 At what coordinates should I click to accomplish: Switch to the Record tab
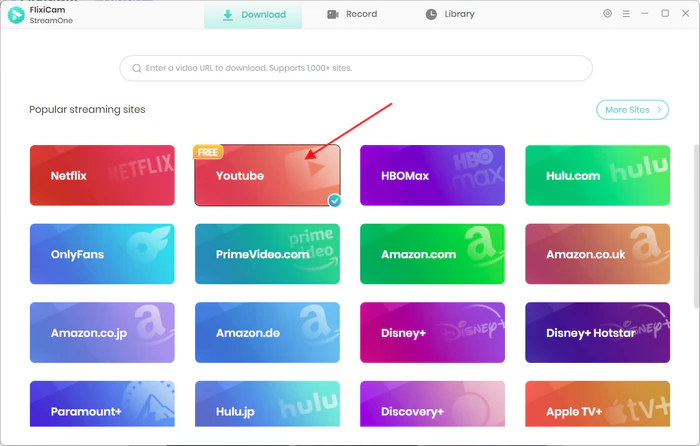coord(352,14)
